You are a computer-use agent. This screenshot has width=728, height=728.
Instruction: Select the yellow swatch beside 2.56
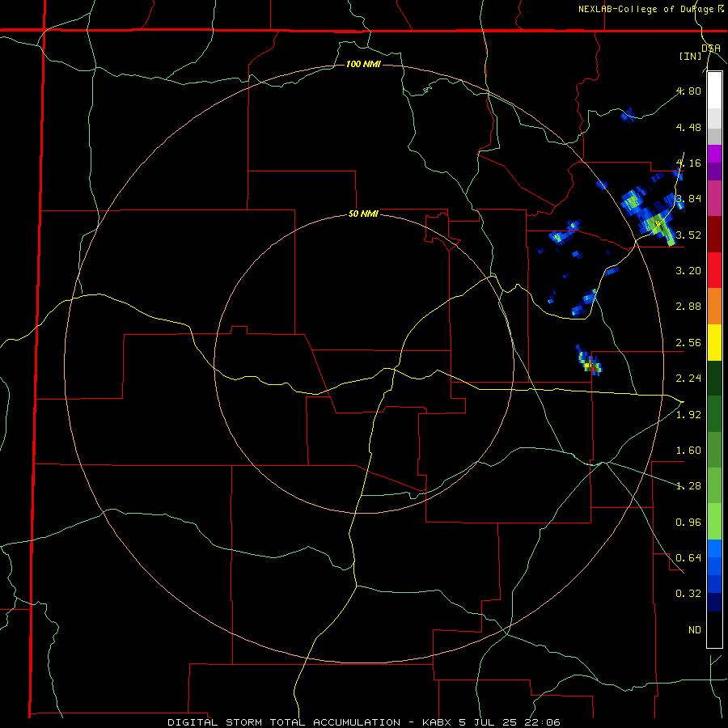click(714, 342)
